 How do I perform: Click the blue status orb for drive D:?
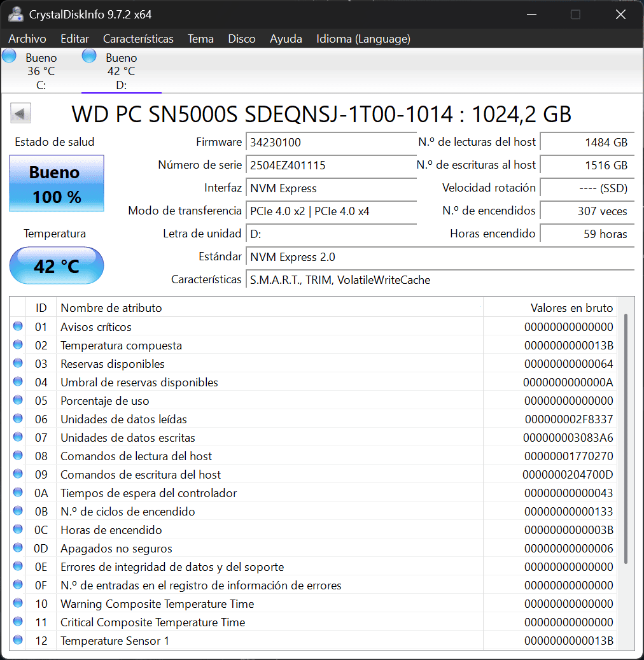(x=90, y=56)
